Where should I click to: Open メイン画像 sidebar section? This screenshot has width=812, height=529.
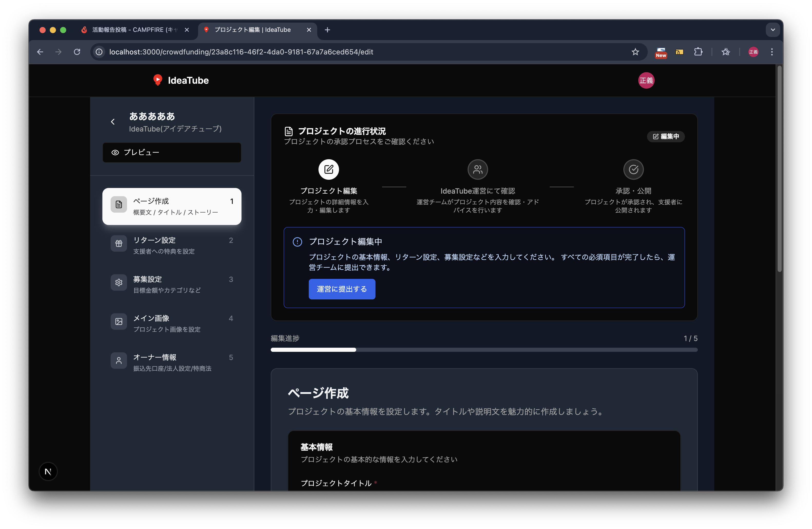click(x=172, y=323)
